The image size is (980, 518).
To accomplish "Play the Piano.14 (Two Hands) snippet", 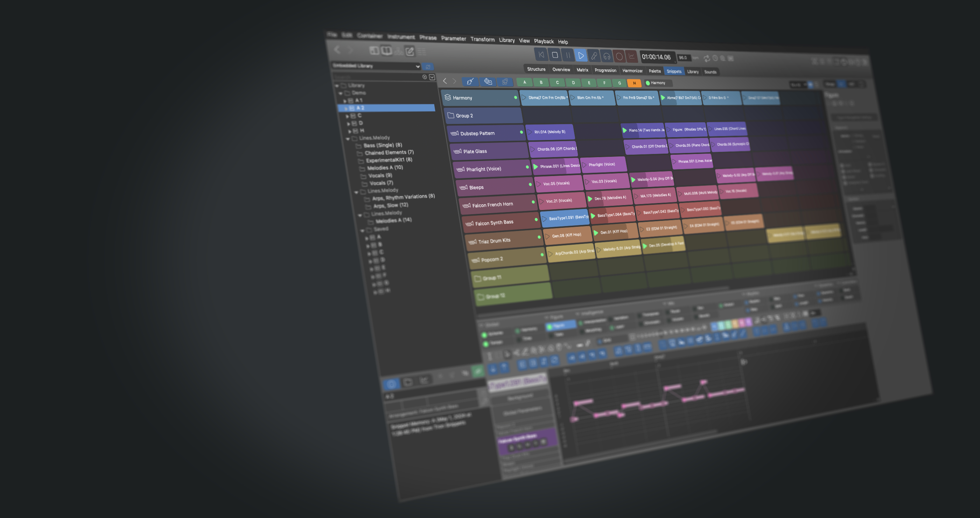I will (624, 131).
